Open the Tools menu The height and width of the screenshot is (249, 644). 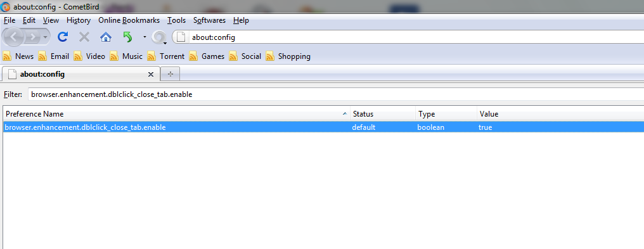(x=177, y=20)
